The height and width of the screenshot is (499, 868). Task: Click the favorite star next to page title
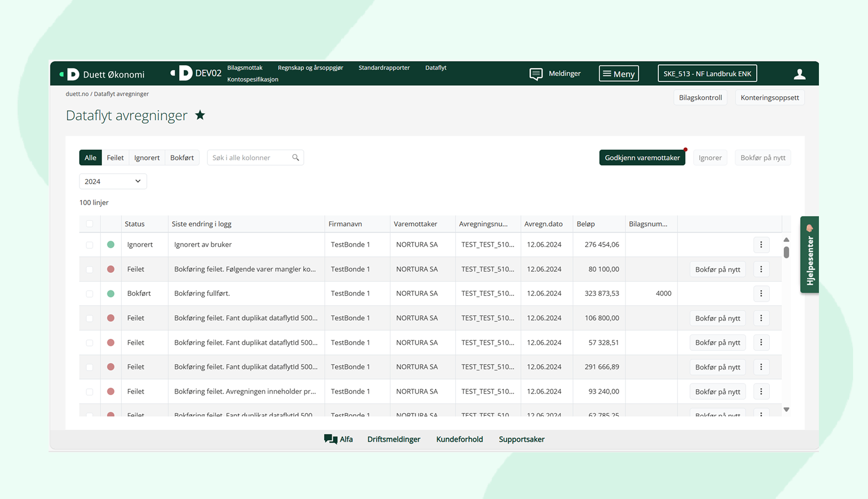point(200,115)
